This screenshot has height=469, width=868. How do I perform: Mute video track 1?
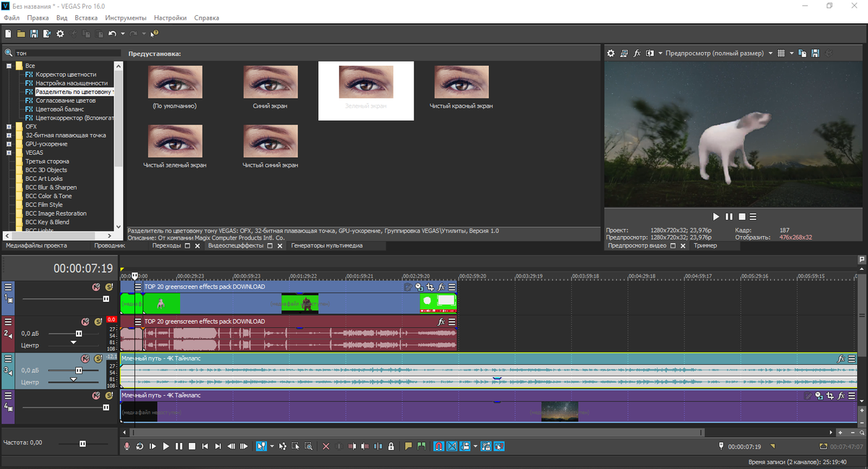(x=95, y=287)
